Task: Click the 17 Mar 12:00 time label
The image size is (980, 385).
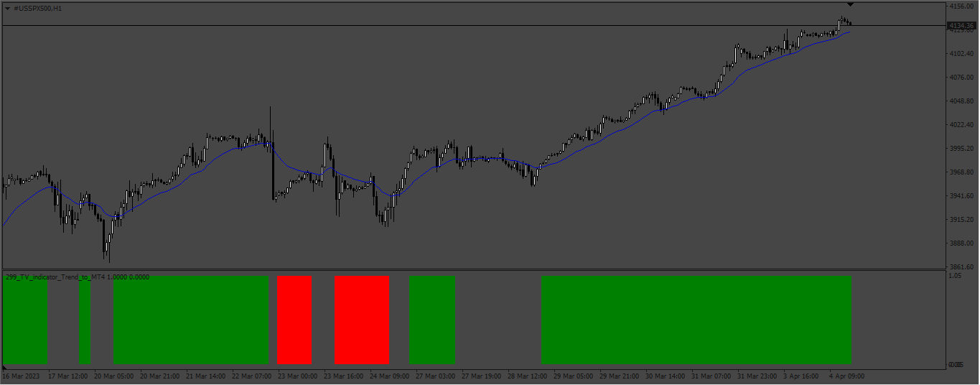Action: click(x=68, y=376)
